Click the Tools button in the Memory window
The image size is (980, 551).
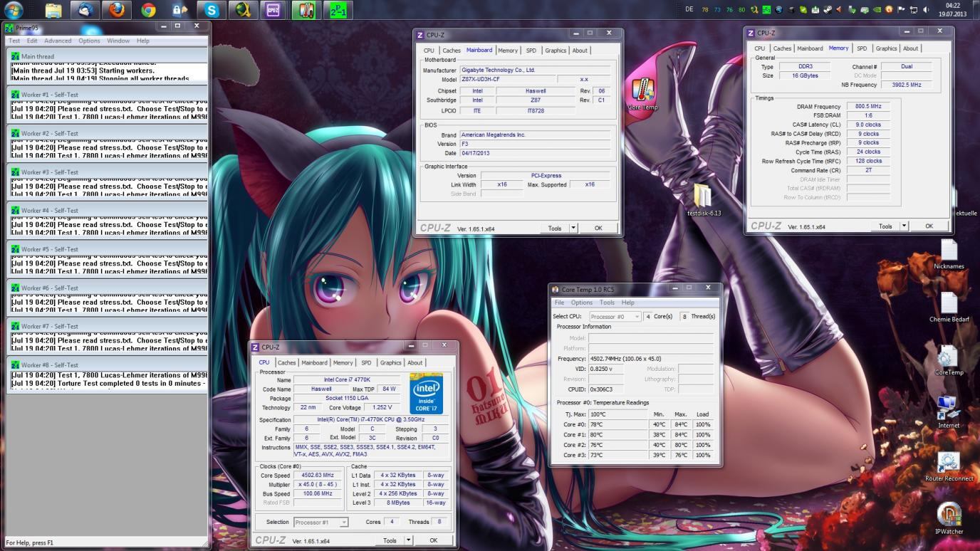(885, 226)
